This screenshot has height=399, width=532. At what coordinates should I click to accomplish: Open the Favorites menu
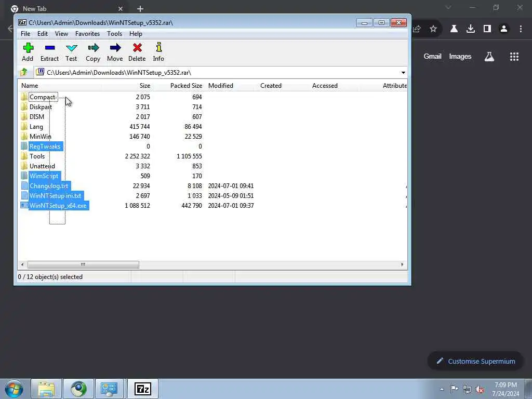click(87, 34)
